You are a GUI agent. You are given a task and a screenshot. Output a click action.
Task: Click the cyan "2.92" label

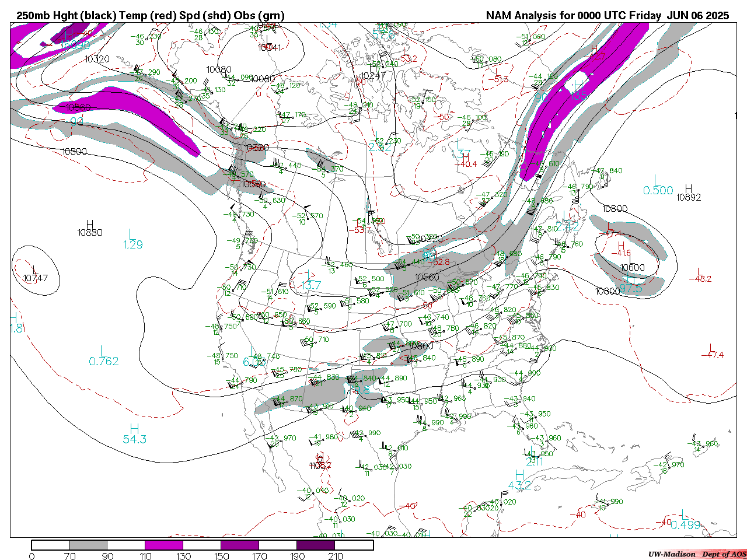380,148
